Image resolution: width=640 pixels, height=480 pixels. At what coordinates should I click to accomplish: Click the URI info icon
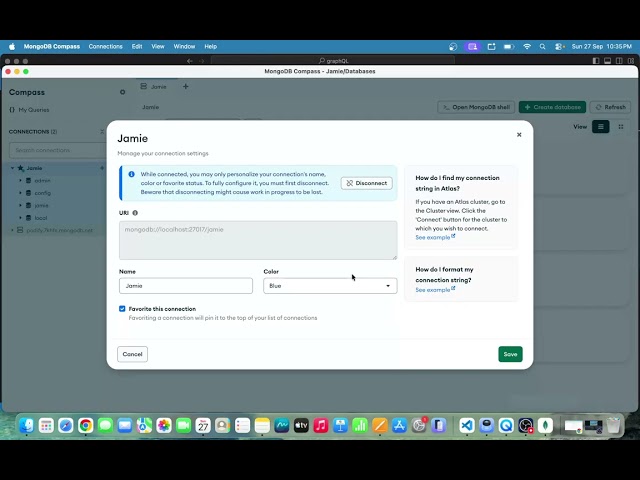pos(135,213)
